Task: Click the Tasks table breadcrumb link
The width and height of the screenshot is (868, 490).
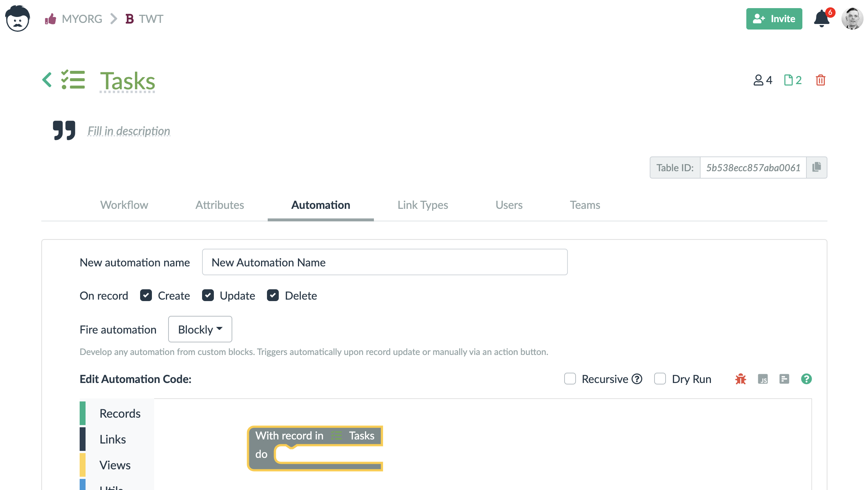Action: click(x=127, y=80)
